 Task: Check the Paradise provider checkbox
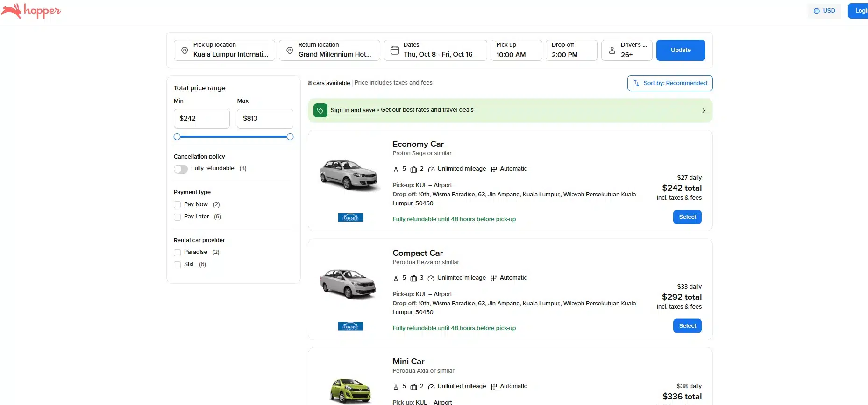tap(177, 253)
